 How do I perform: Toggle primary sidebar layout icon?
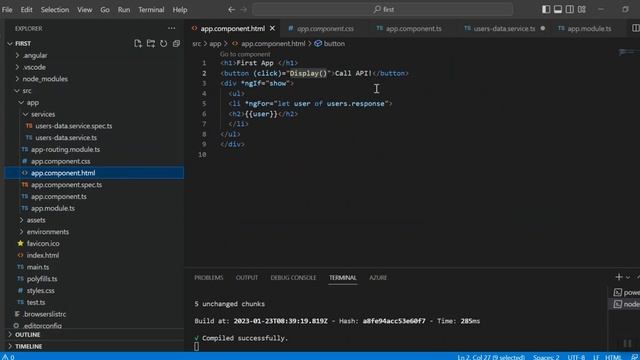pyautogui.click(x=546, y=9)
